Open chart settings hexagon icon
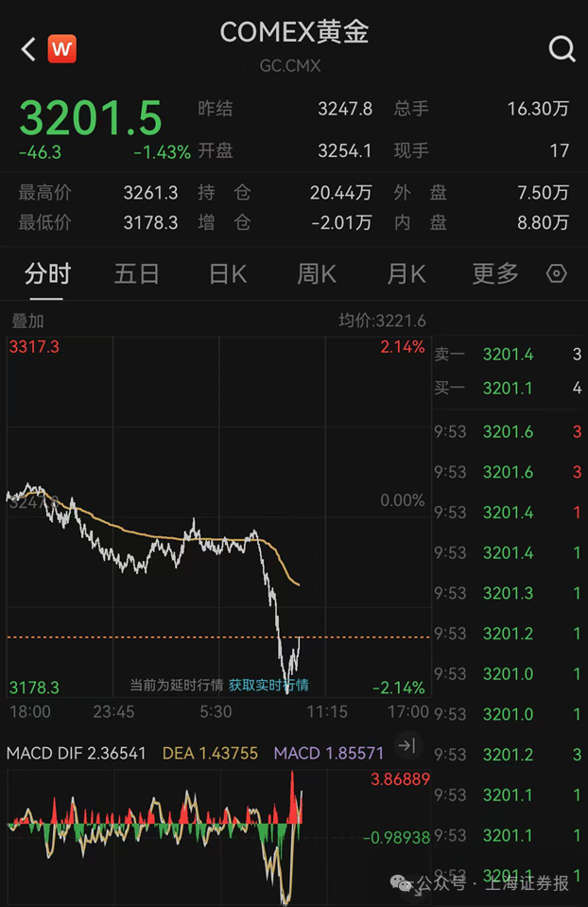The width and height of the screenshot is (588, 907). click(x=557, y=274)
